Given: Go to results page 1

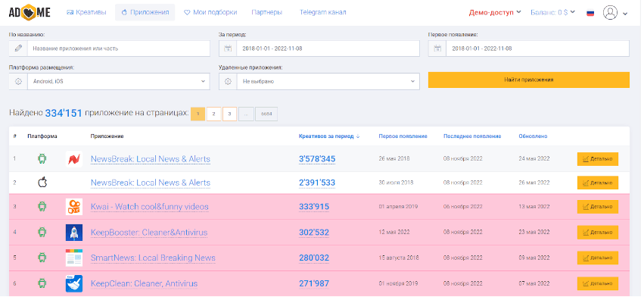Looking at the screenshot, I should coord(198,114).
